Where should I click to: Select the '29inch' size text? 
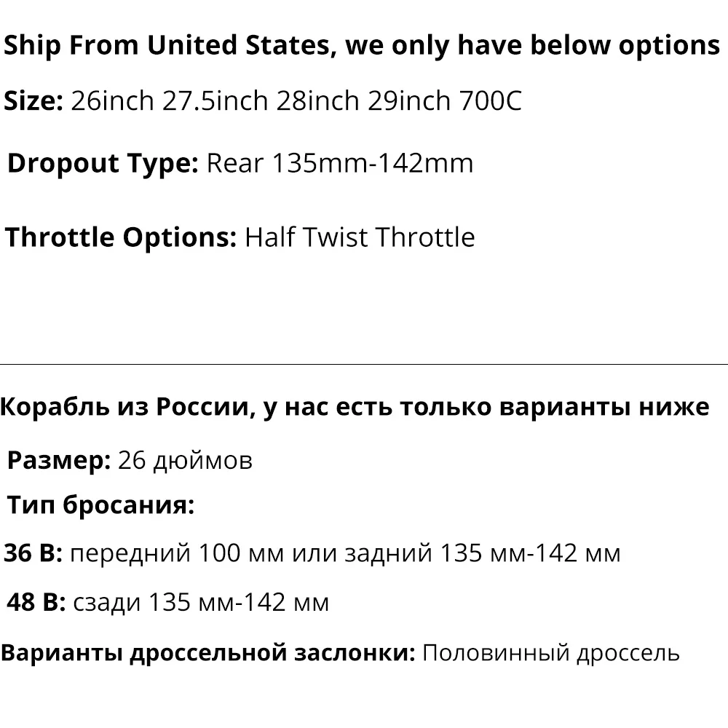[409, 100]
